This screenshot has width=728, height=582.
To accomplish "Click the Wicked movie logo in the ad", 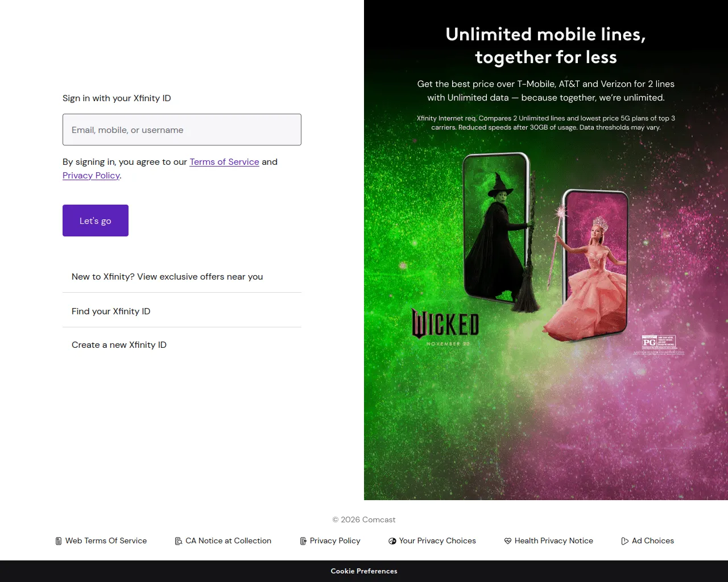I will (445, 326).
